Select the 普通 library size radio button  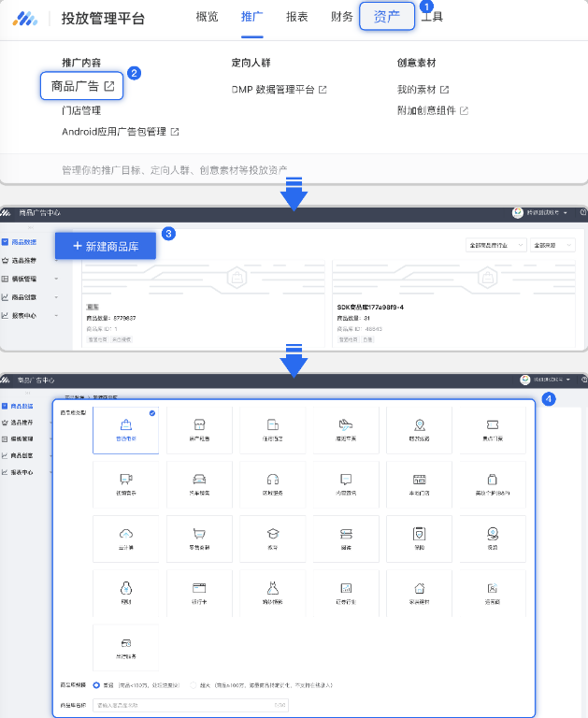coord(96,685)
